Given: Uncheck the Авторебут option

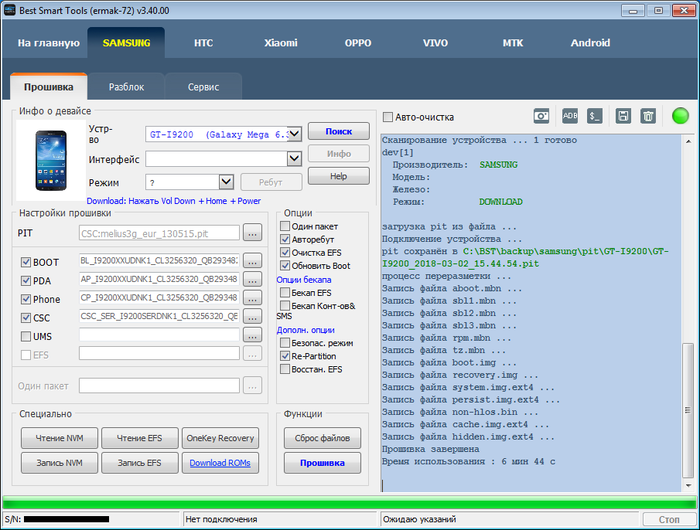Looking at the screenshot, I should click(285, 239).
